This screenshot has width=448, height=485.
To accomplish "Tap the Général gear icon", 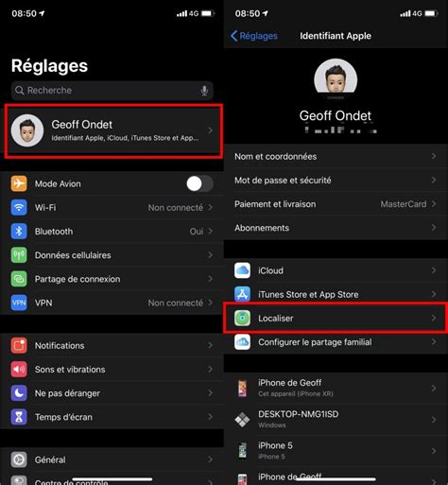I will (x=19, y=459).
